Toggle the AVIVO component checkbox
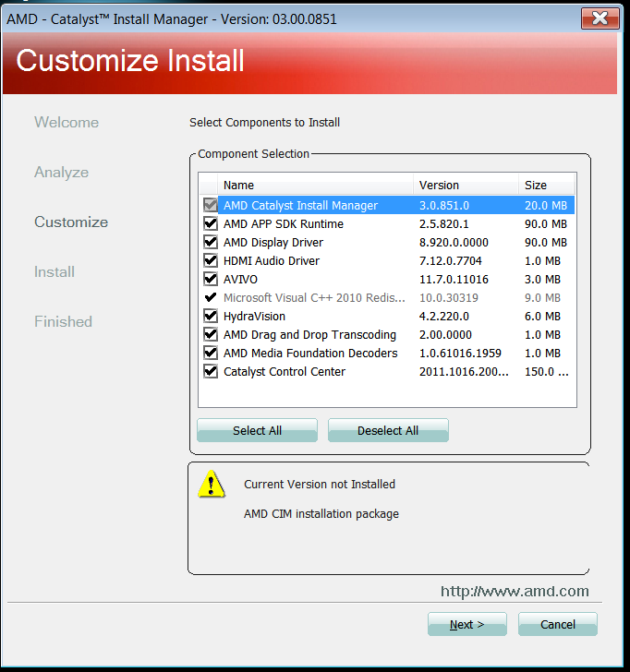Image resolution: width=630 pixels, height=672 pixels. point(210,279)
